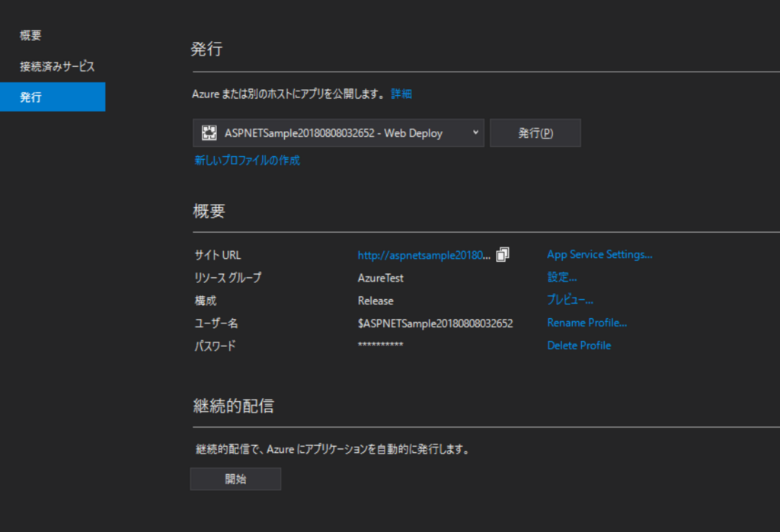The image size is (780, 532).
Task: Click the copy icon next to the site URL
Action: click(502, 254)
